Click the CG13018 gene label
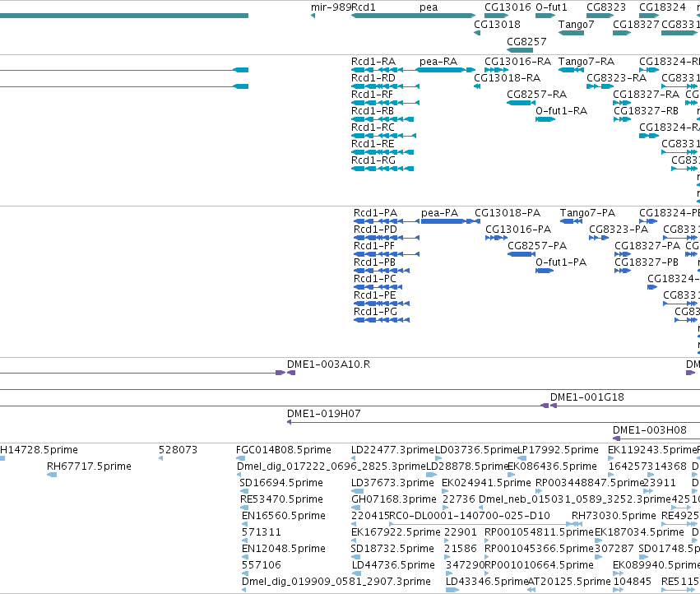700x594 pixels. coord(498,24)
